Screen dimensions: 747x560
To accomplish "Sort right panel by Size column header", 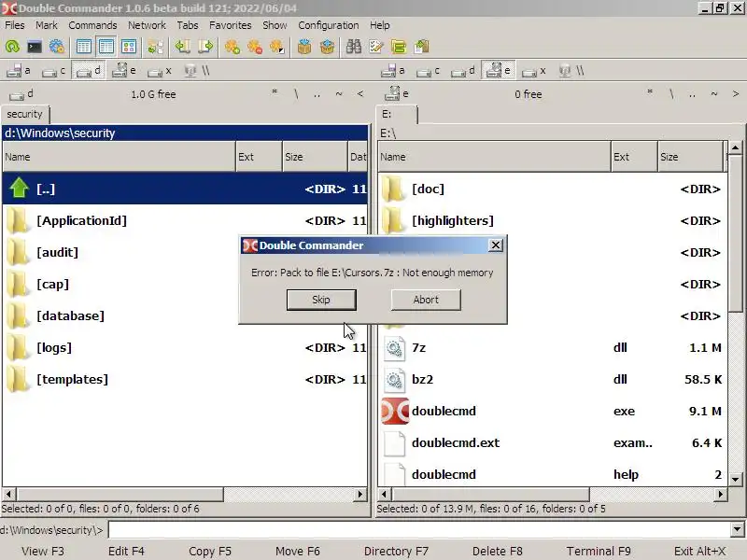I will click(x=690, y=157).
